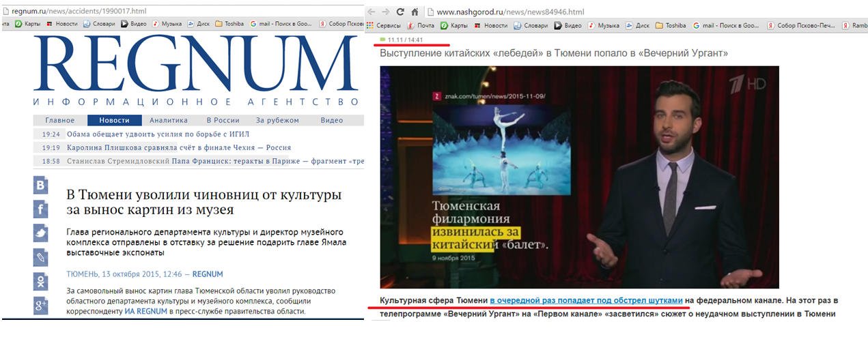Open the Диск bookmark in the regnum.ru window
This screenshot has width=868, height=339.
[199, 23]
